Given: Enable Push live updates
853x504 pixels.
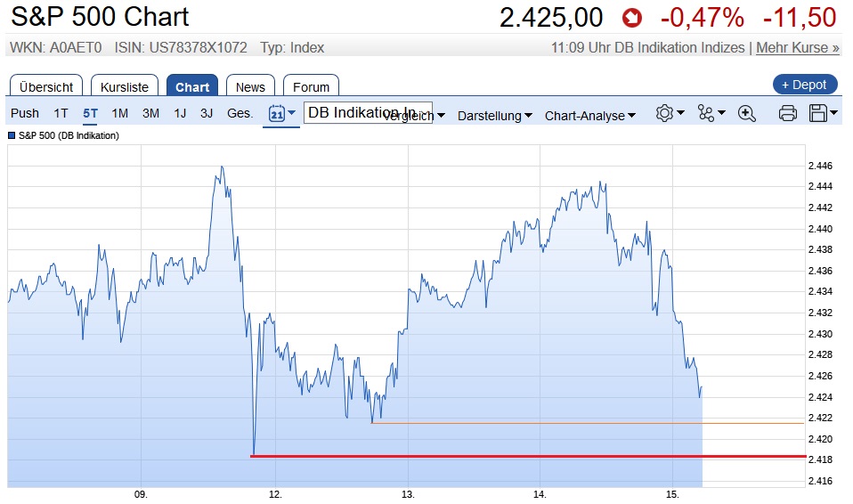Looking at the screenshot, I should (x=25, y=113).
